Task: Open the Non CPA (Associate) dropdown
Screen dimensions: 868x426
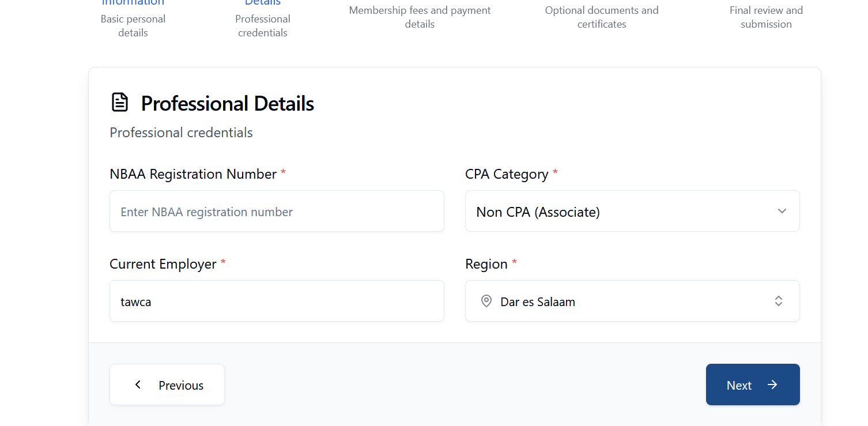Action: [x=632, y=212]
